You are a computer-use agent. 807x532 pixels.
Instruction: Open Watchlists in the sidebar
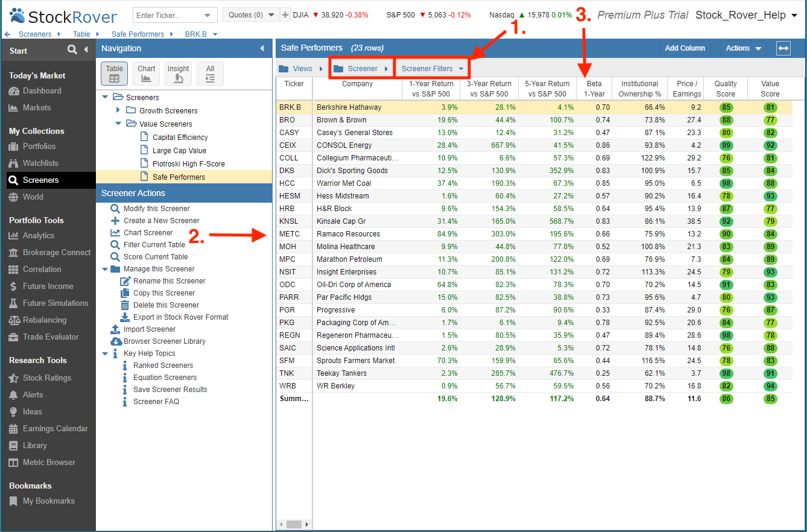point(40,163)
